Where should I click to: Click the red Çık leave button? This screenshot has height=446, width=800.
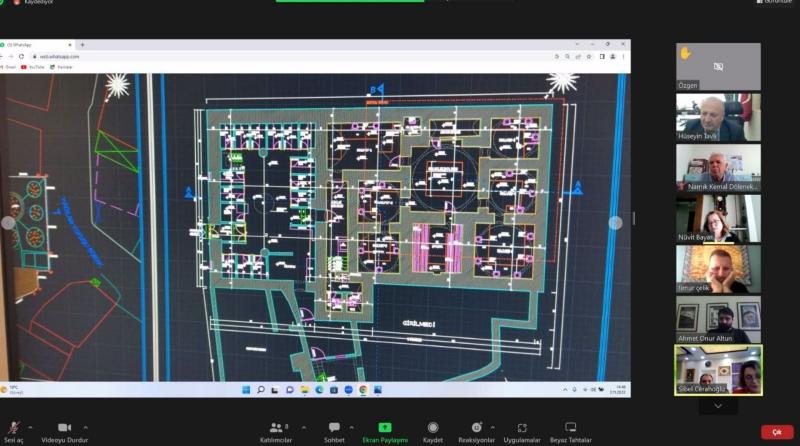click(x=776, y=432)
